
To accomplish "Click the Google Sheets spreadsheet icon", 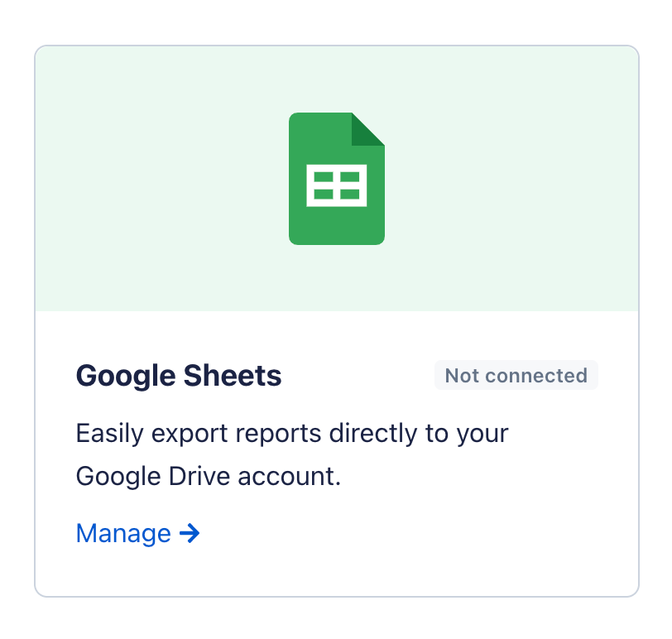I will click(337, 178).
